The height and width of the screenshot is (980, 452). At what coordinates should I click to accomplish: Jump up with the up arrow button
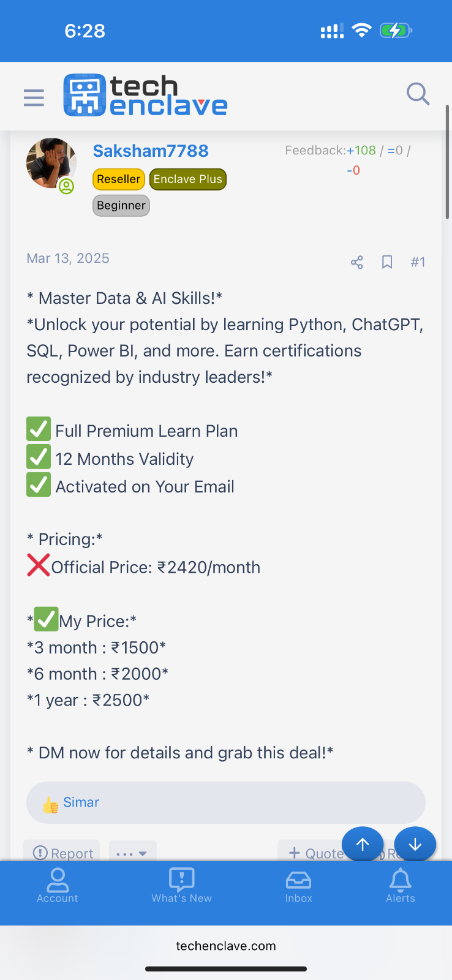point(363,845)
